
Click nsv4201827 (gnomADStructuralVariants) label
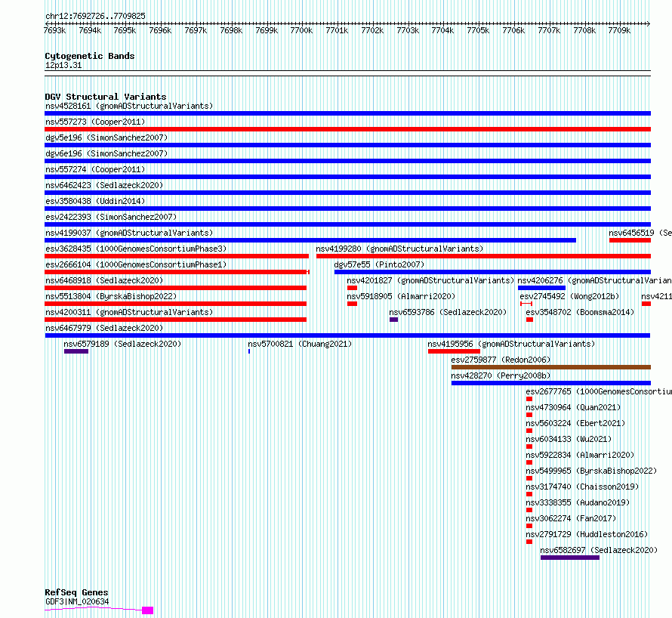point(430,280)
